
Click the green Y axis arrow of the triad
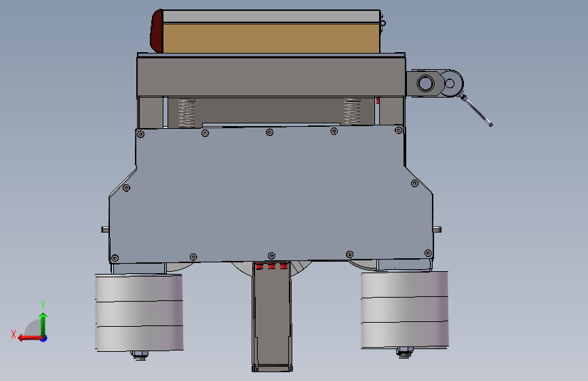[43, 323]
